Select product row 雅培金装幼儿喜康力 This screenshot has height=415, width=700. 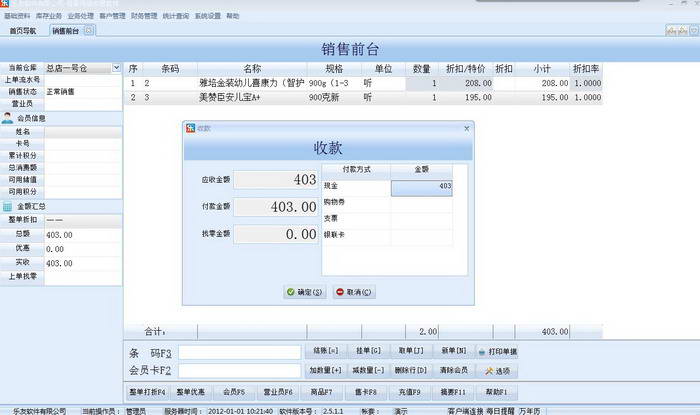coord(363,83)
